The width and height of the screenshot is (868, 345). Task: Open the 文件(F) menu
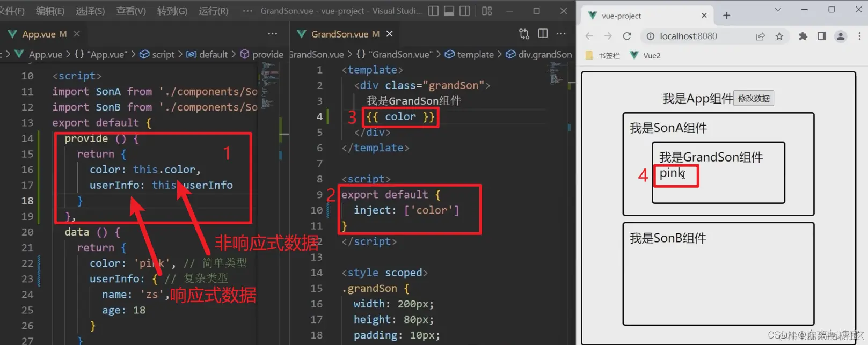tap(12, 11)
